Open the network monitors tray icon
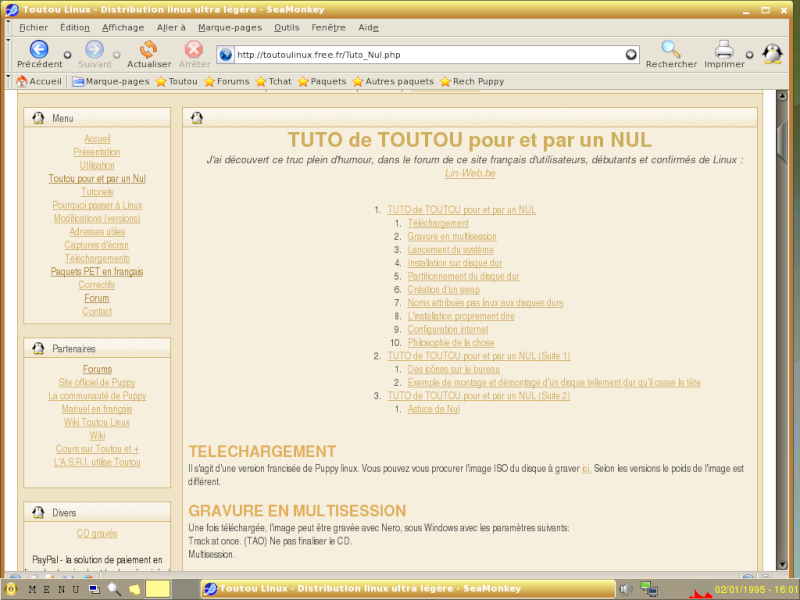800x600 pixels. coord(649,589)
